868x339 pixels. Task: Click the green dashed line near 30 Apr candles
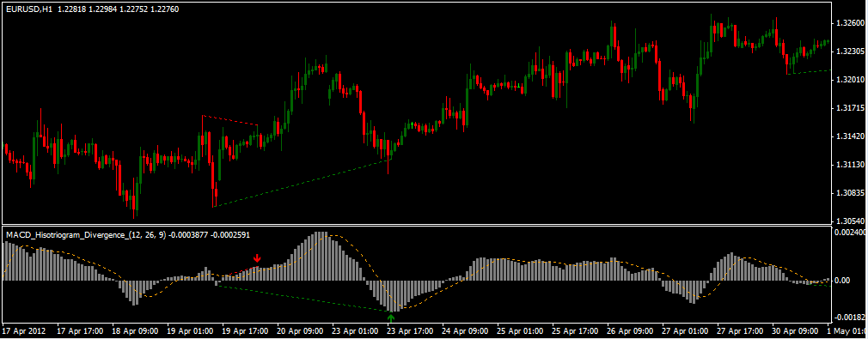tap(811, 72)
